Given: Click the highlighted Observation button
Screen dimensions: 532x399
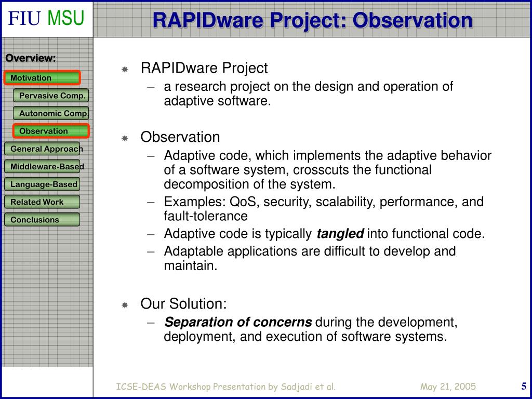Looking at the screenshot, I should 51,131.
